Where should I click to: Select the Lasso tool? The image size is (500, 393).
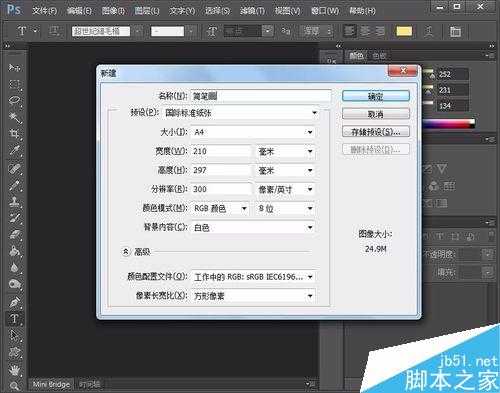click(x=14, y=101)
